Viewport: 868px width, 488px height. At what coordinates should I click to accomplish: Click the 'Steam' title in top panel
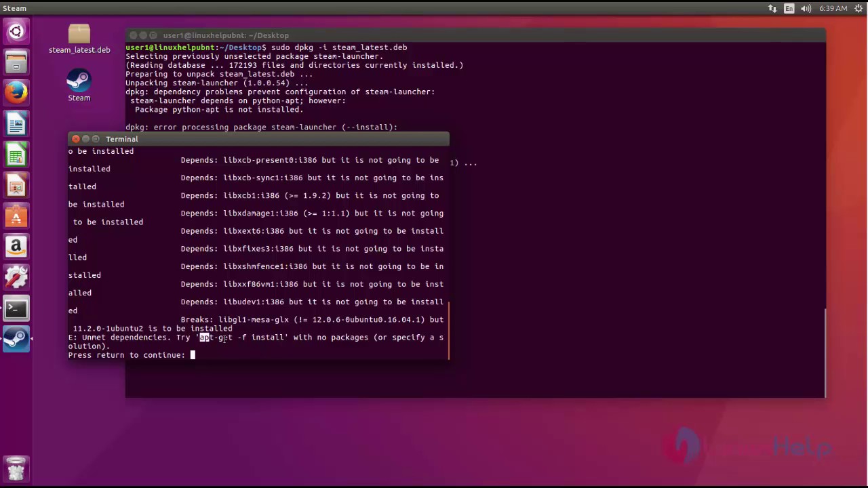click(x=14, y=8)
